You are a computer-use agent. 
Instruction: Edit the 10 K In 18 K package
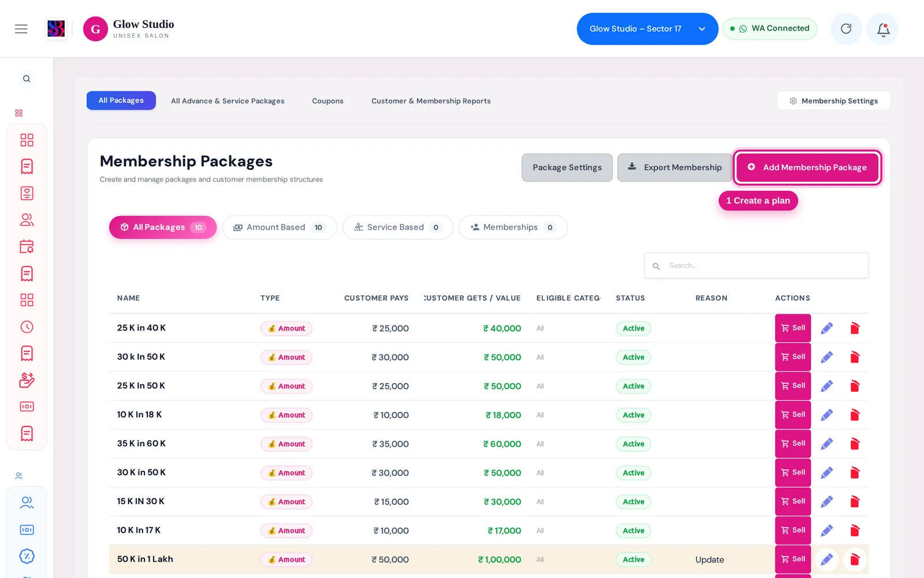pyautogui.click(x=827, y=415)
